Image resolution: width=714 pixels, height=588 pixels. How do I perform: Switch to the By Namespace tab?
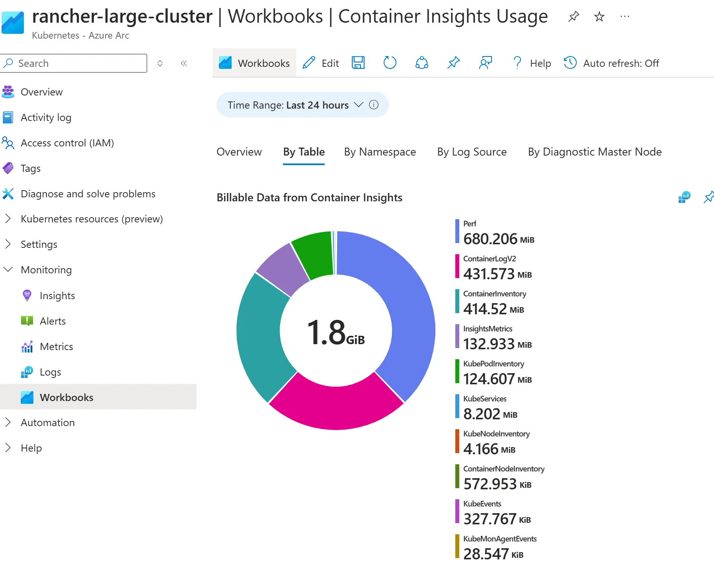(380, 152)
